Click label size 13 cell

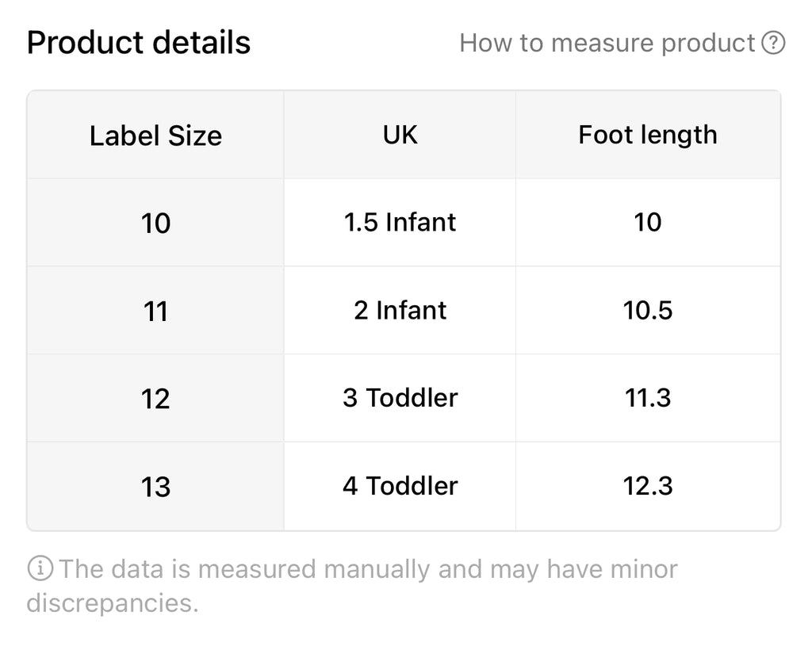155,487
